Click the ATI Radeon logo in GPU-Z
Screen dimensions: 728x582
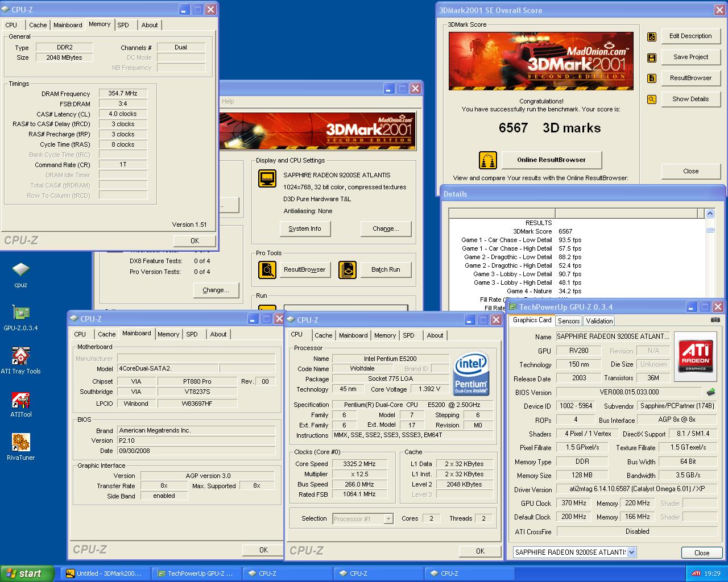pyautogui.click(x=696, y=356)
